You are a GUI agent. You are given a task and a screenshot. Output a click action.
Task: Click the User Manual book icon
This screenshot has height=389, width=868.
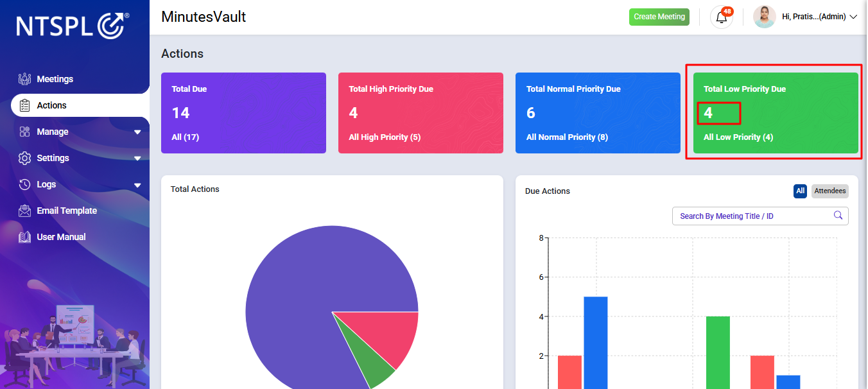(25, 237)
